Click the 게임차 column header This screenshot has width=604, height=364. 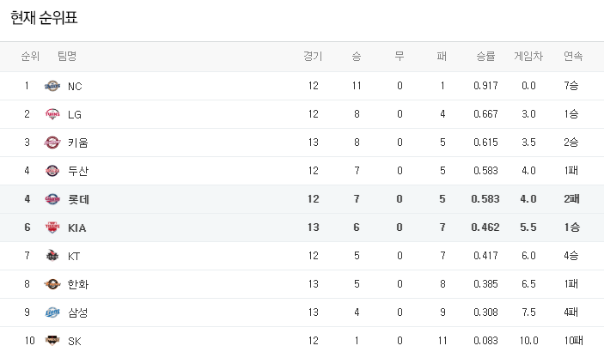(528, 57)
